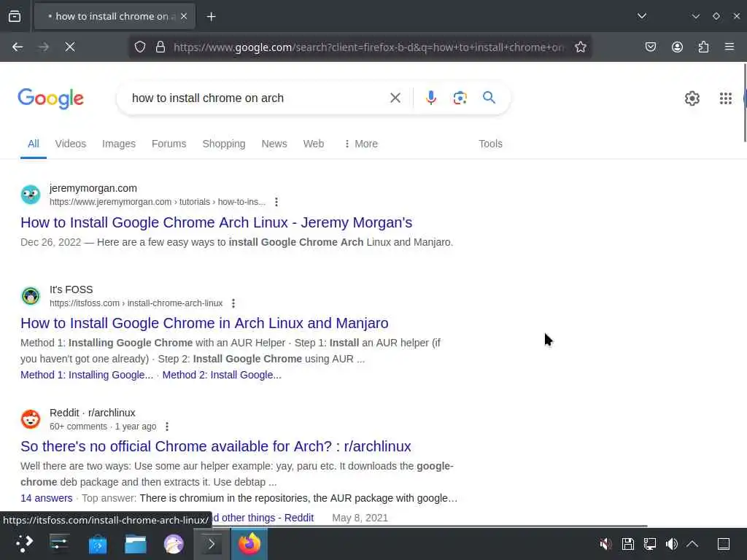Open Reddit result options three-dot menu

pos(167,427)
